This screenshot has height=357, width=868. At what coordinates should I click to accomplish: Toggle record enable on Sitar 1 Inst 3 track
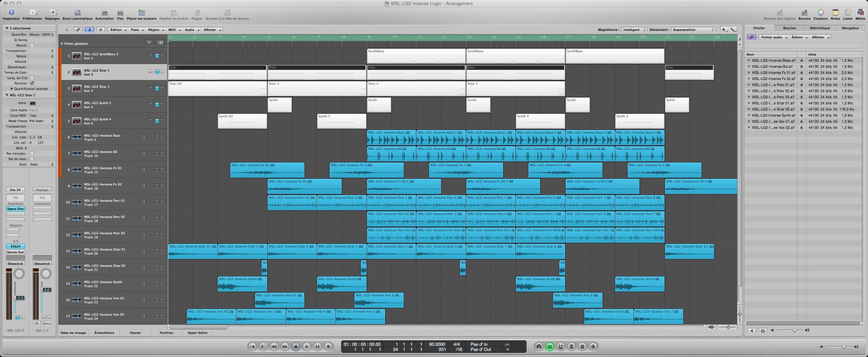pyautogui.click(x=151, y=72)
